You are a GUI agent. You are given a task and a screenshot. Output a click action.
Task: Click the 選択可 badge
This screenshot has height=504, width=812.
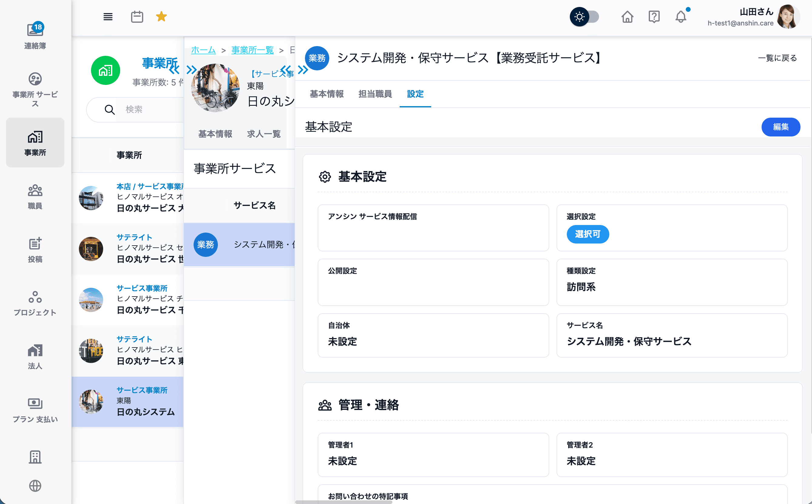(x=587, y=234)
